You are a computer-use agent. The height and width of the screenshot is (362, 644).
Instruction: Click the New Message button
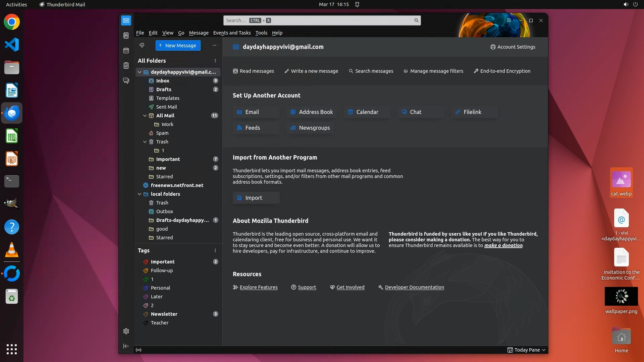click(x=178, y=46)
